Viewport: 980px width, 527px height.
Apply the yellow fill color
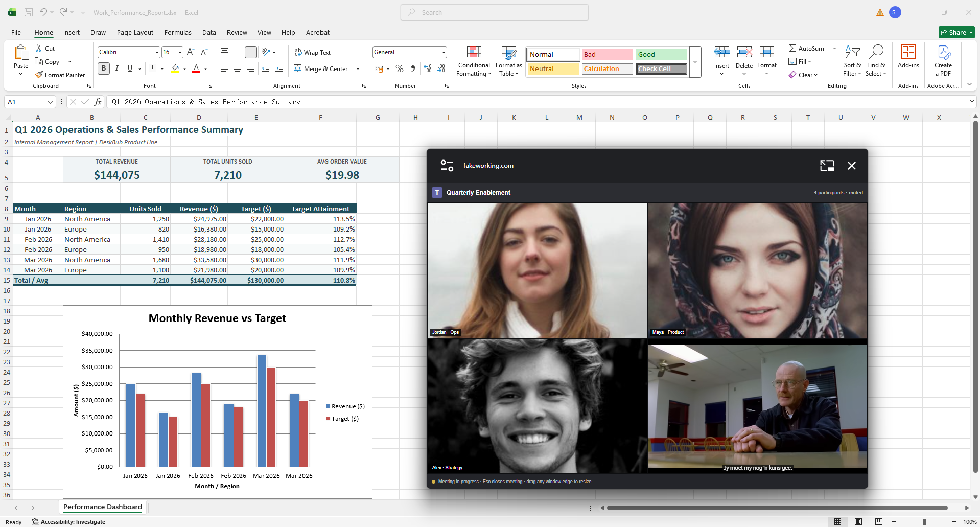(x=176, y=68)
